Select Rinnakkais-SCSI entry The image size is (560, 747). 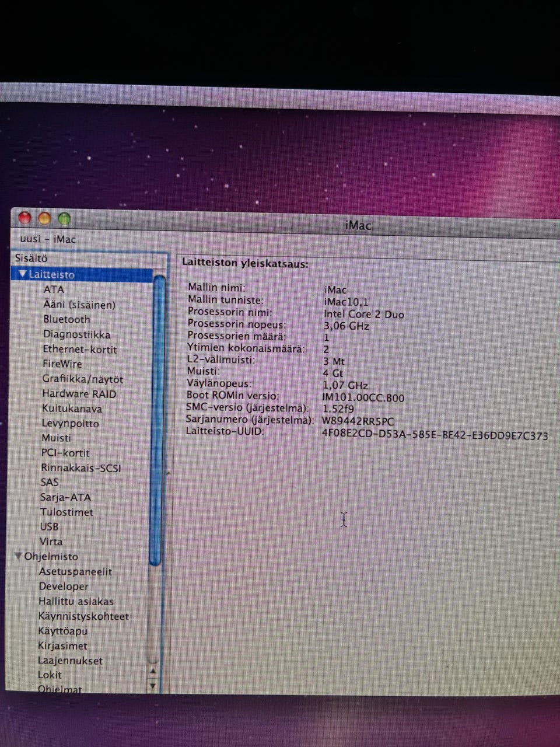point(81,468)
